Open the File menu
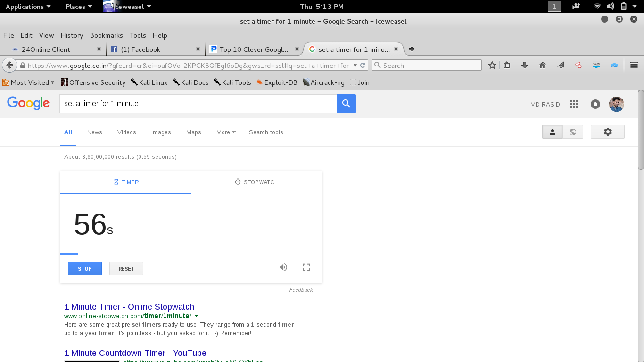The width and height of the screenshot is (644, 362). tap(8, 35)
